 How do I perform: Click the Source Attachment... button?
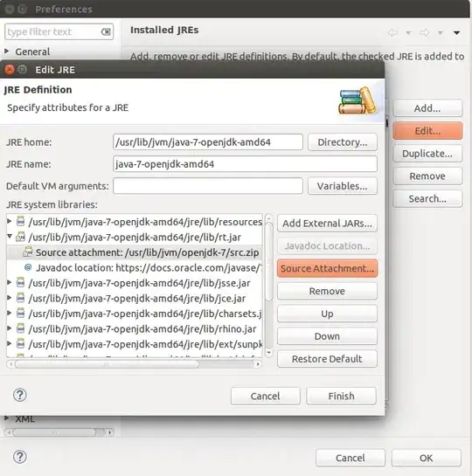coord(327,268)
